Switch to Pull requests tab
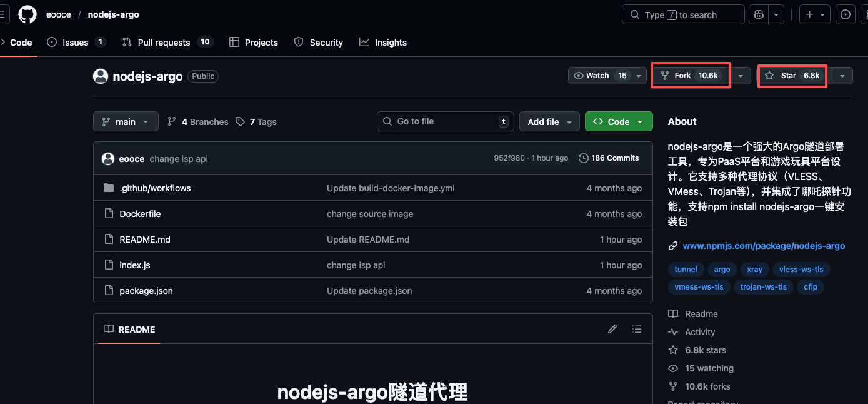The height and width of the screenshot is (404, 868). [164, 43]
